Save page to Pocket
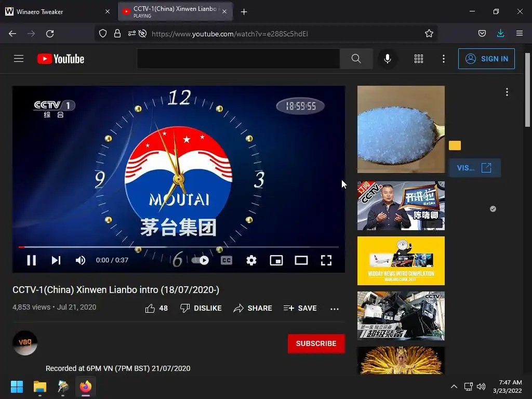 (482, 33)
